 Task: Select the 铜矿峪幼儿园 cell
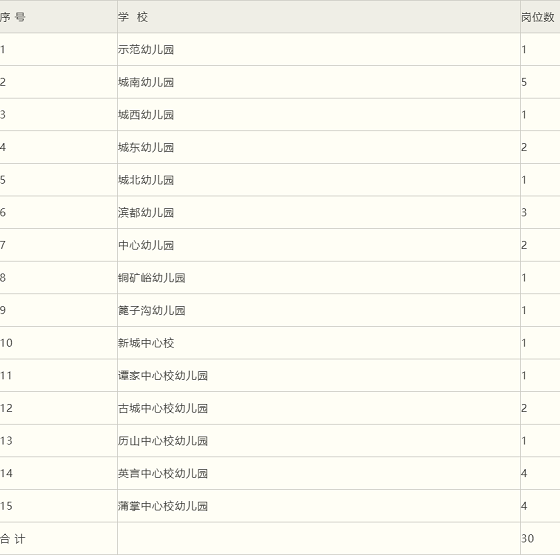click(319, 278)
